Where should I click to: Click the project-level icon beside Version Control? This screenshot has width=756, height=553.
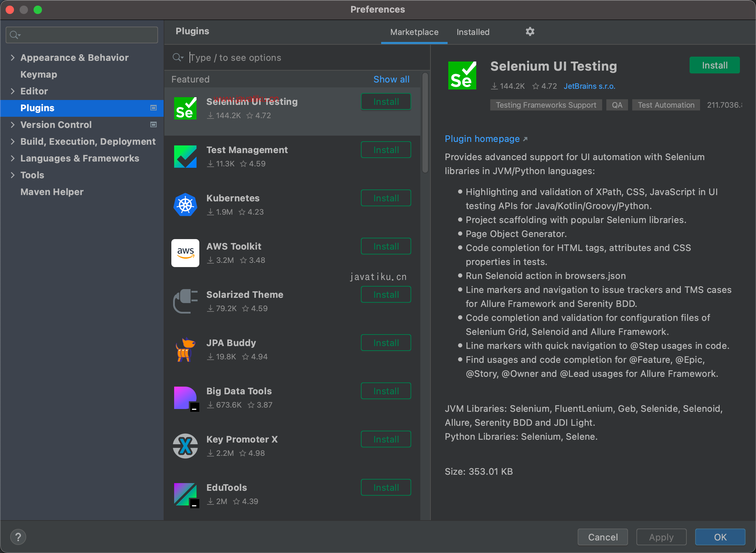point(153,125)
